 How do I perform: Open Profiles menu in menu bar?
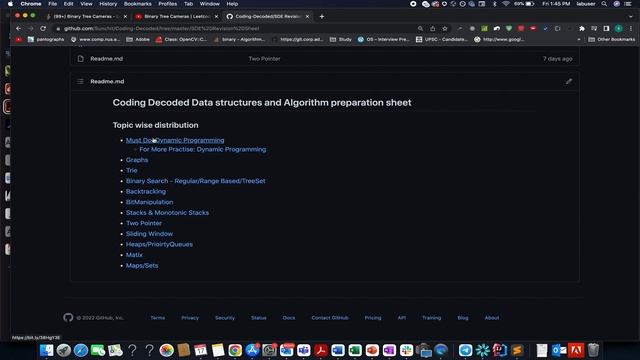coord(168,4)
